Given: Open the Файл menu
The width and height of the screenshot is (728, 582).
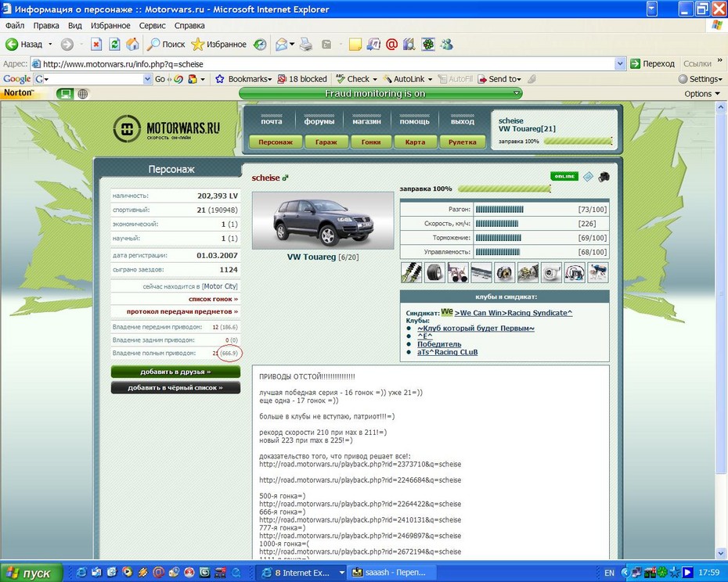Looking at the screenshot, I should point(15,26).
